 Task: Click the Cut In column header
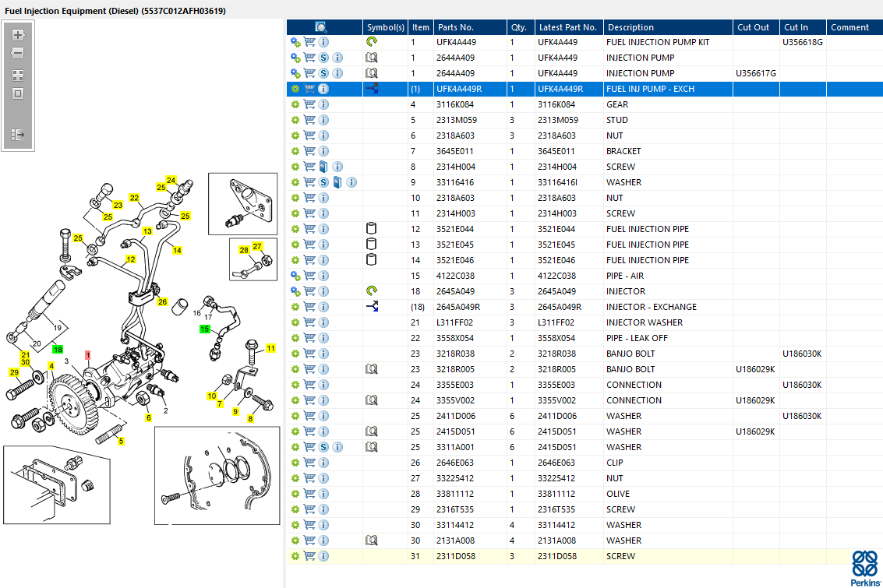coord(803,27)
